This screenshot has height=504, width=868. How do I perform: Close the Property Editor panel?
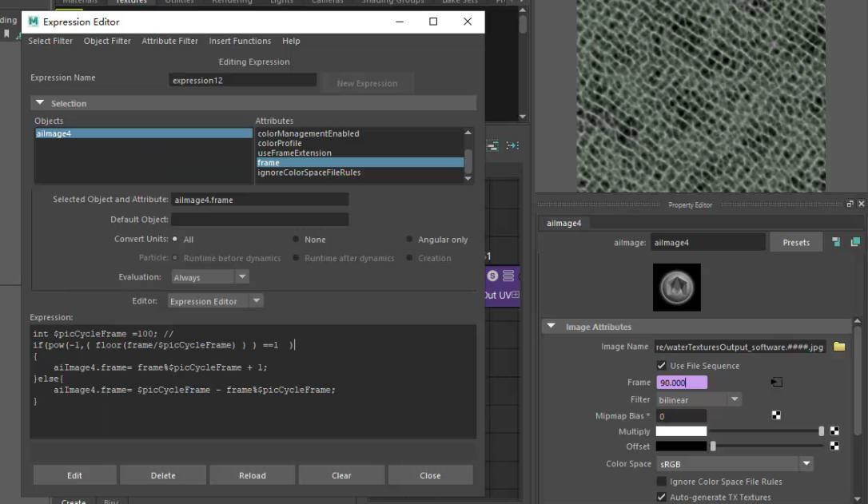coord(862,204)
